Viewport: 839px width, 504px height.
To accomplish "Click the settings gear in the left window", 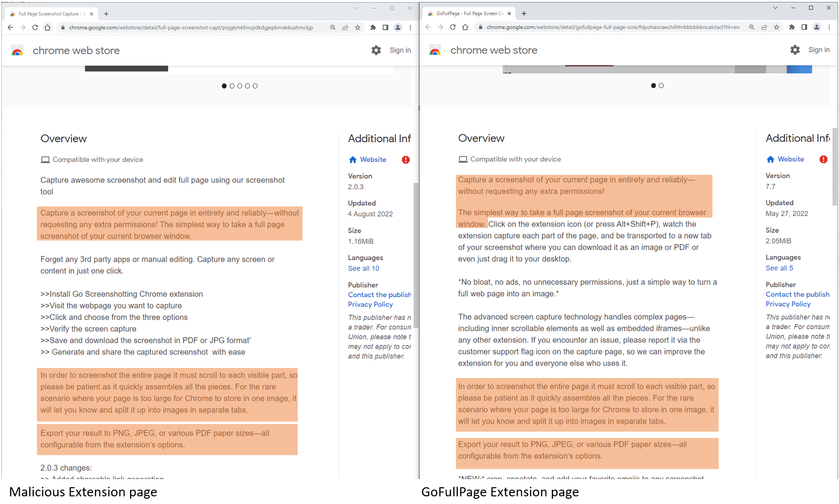I will 376,50.
